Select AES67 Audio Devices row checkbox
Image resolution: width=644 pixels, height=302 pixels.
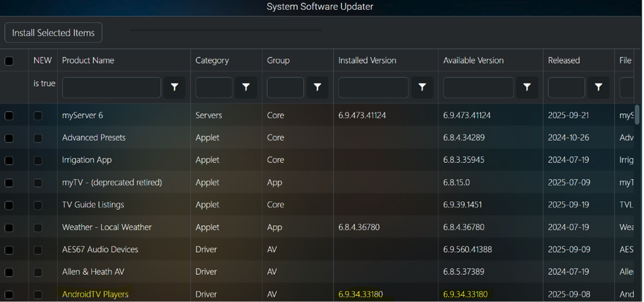pos(9,250)
